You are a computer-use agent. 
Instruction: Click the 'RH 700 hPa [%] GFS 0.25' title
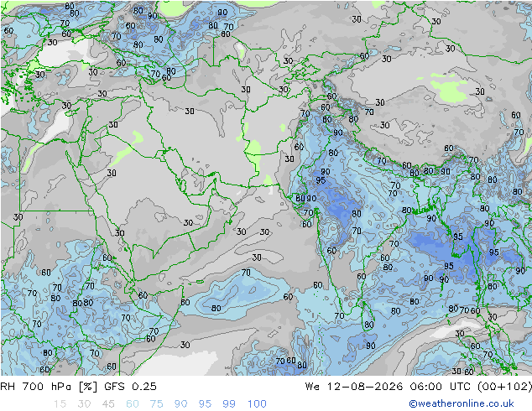(x=78, y=387)
